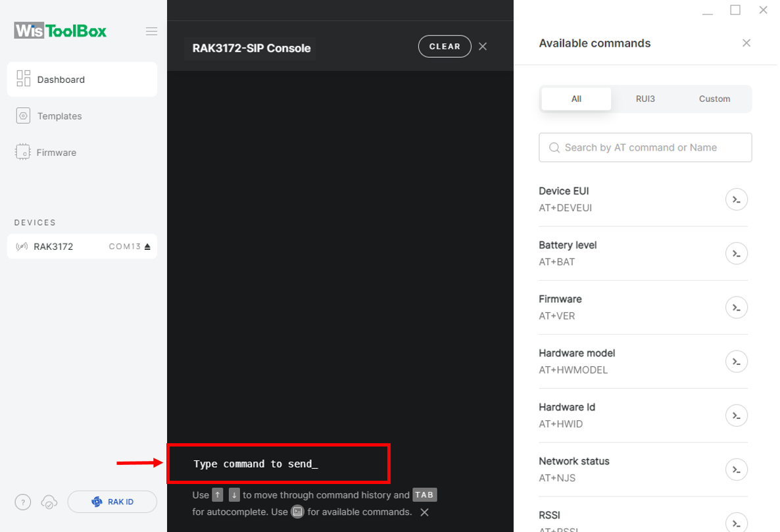Select the RAK3172 device on COM13
Screen dimensions: 780x532
82,247
